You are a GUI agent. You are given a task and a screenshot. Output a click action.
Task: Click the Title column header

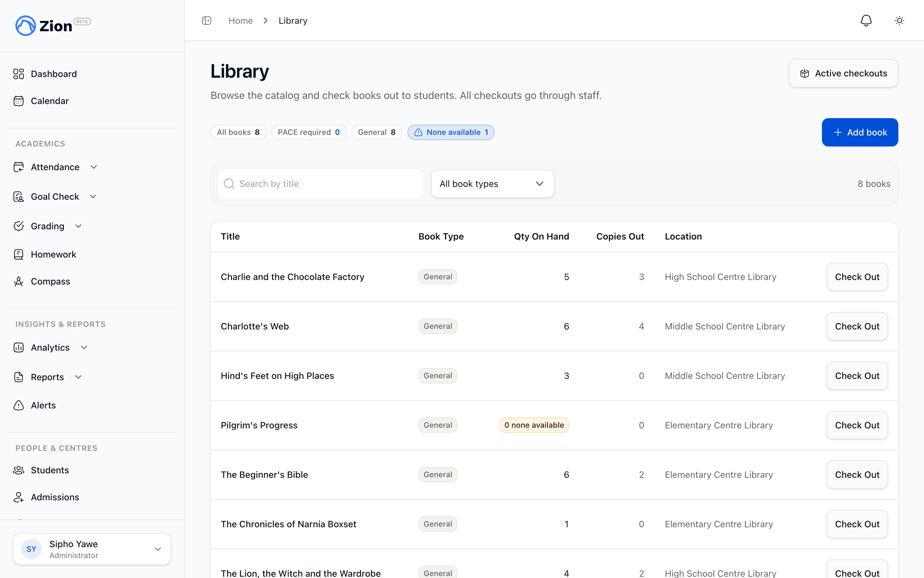pos(230,237)
